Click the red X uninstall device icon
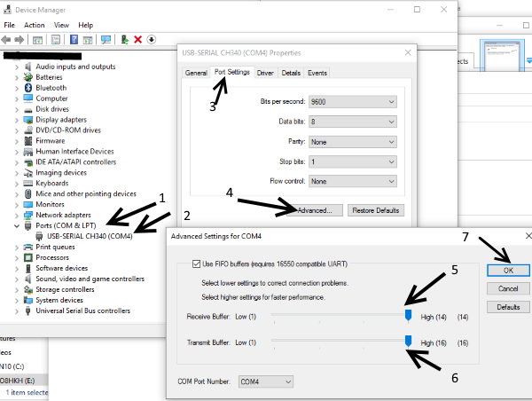Viewport: 532px width, 401px height. (x=137, y=40)
